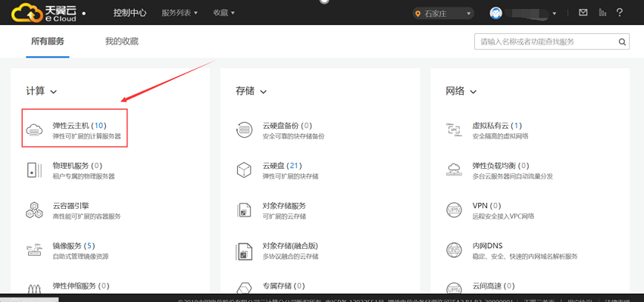The height and width of the screenshot is (302, 644).
Task: Open the help question mark icon
Action: pos(620,13)
